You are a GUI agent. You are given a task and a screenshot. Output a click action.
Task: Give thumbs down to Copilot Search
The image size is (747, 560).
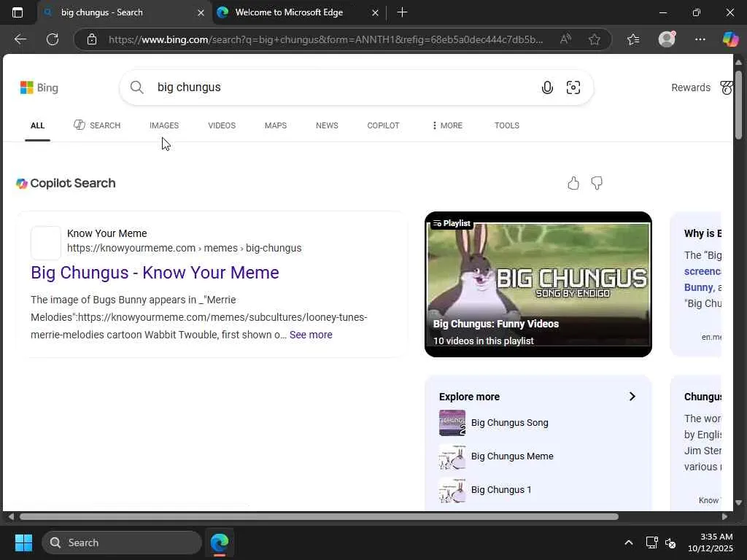[x=597, y=183]
